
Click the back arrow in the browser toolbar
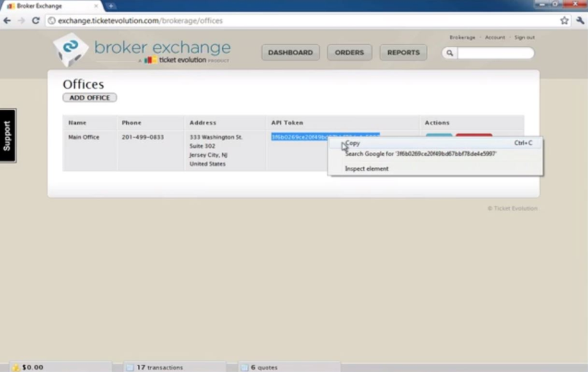pos(7,20)
